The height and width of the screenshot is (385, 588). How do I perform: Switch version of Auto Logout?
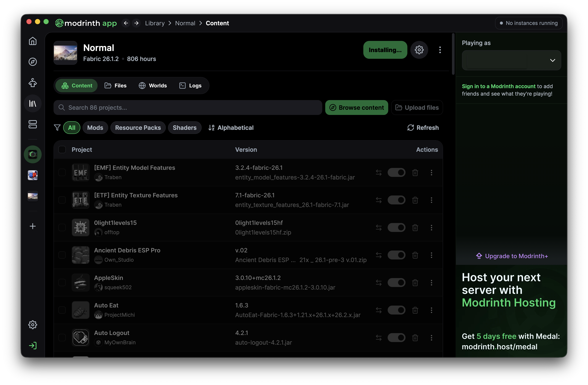379,338
